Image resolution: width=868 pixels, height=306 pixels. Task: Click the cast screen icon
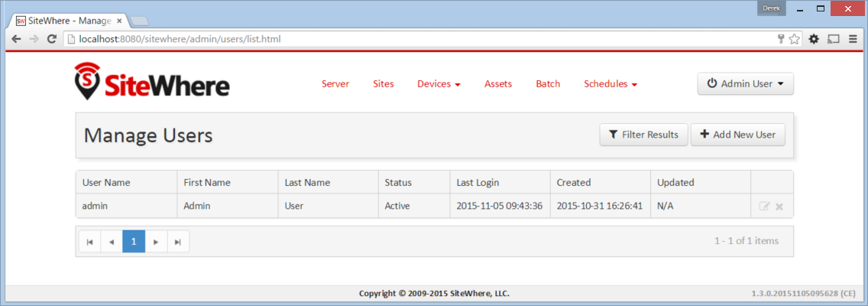tap(833, 39)
